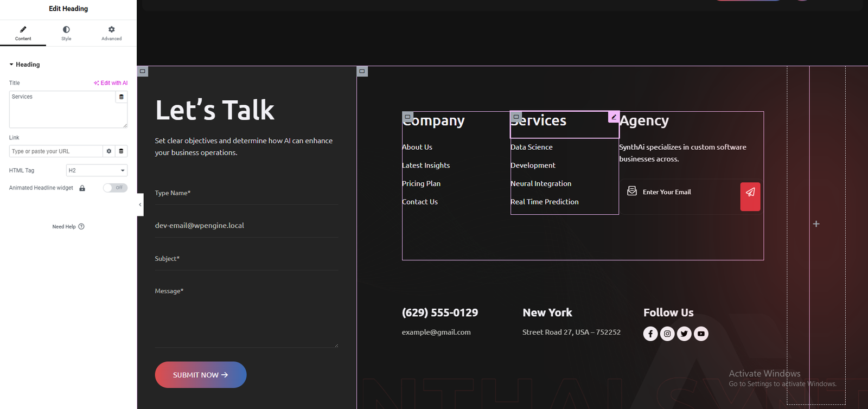Click the Set clear objectives paragraph

coord(244,146)
